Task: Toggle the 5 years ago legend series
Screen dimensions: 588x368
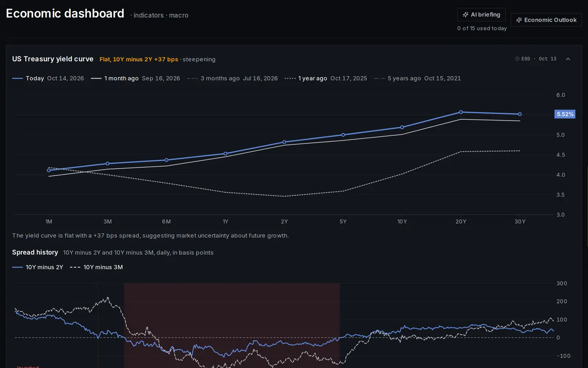Action: (417, 79)
